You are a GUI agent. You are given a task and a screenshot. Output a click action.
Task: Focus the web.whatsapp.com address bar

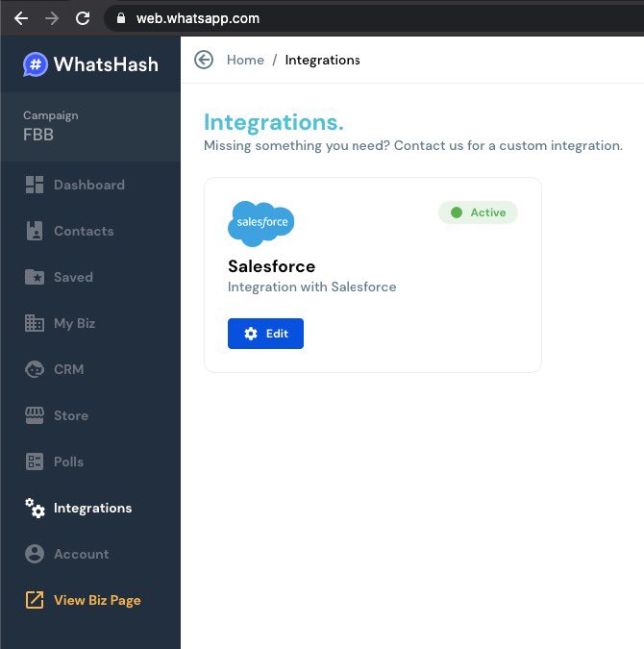373,18
